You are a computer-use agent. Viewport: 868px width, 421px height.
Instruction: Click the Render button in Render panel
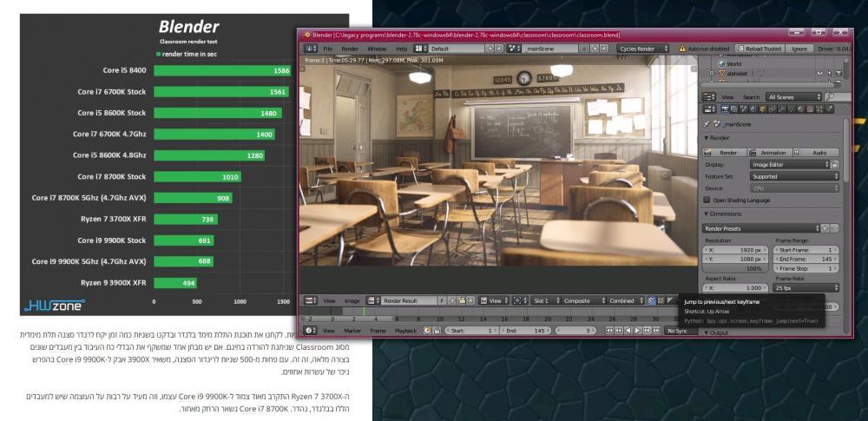pos(725,152)
